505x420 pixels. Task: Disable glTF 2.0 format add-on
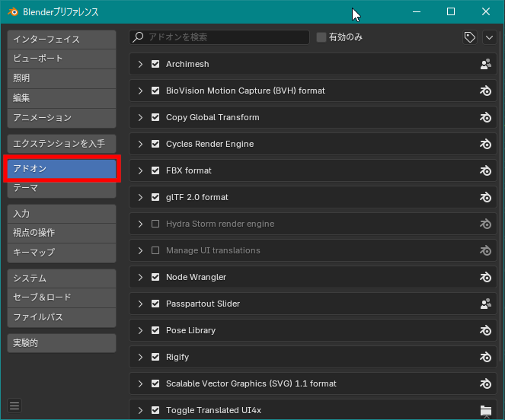click(155, 197)
